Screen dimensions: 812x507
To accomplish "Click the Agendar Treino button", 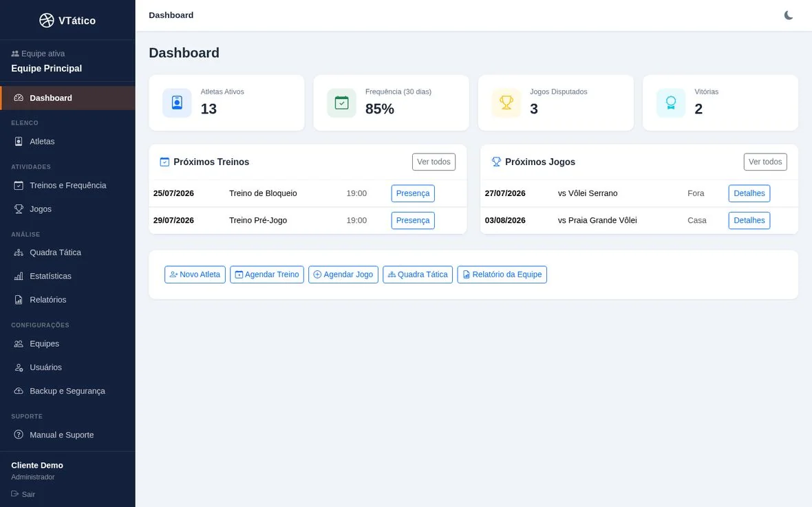I will click(267, 274).
